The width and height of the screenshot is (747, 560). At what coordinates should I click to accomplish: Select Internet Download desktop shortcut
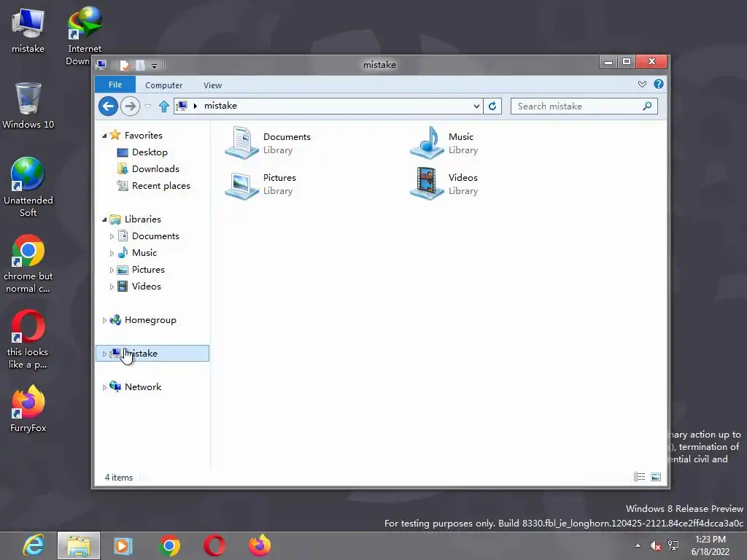[x=85, y=36]
